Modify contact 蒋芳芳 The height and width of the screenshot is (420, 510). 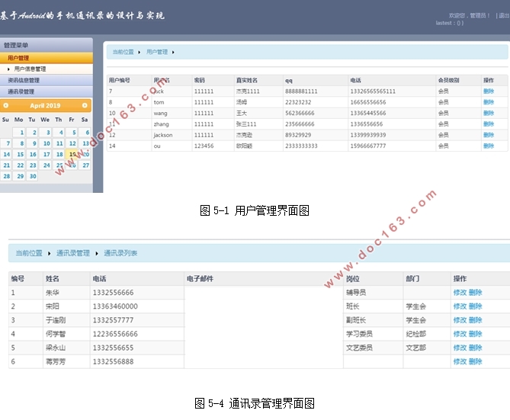pos(460,361)
